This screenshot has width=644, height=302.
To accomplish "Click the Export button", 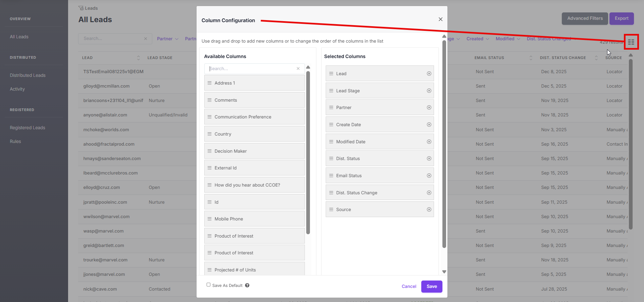I will pyautogui.click(x=621, y=18).
